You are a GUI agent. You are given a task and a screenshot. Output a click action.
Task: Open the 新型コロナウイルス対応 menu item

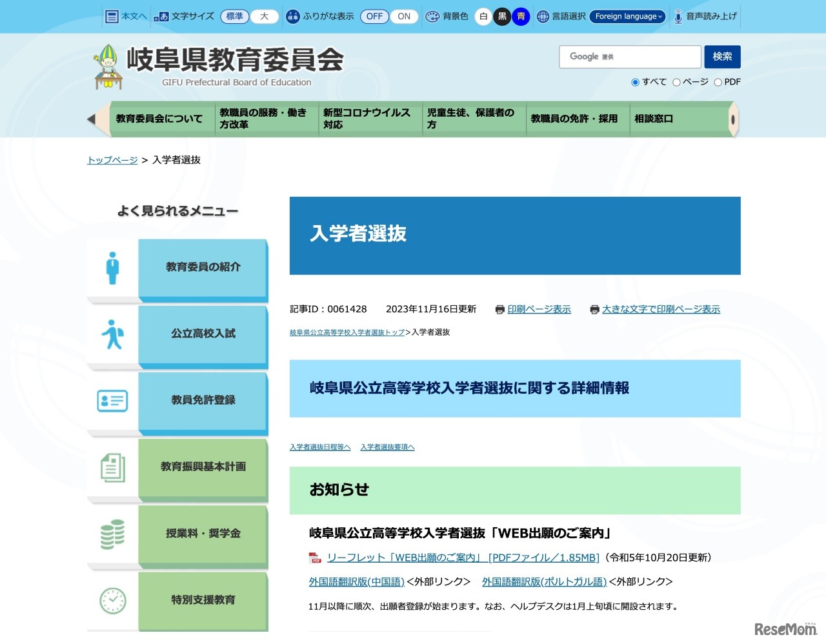367,119
